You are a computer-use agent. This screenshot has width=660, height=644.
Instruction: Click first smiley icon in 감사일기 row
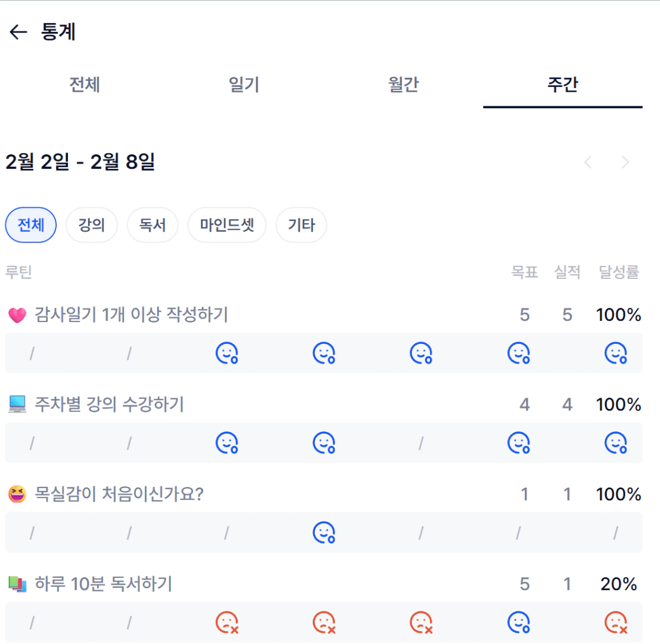point(226,353)
